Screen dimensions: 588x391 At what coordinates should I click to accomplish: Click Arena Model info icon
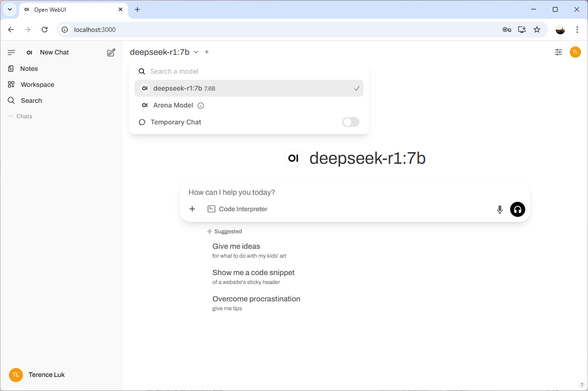tap(201, 106)
